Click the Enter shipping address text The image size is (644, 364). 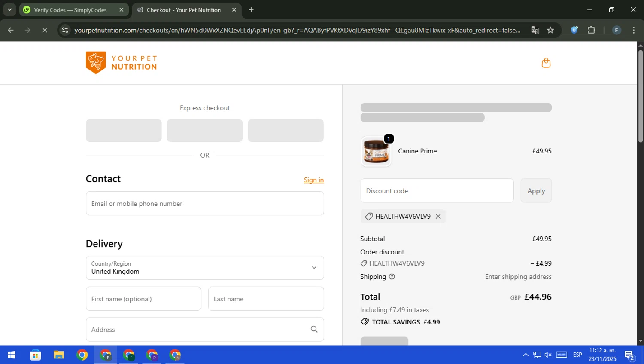coord(518,277)
